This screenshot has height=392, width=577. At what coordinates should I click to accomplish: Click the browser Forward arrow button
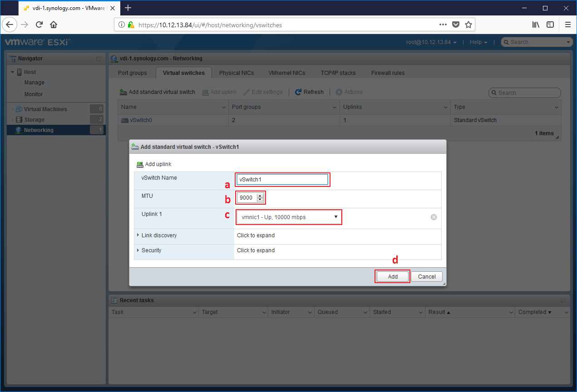click(25, 24)
